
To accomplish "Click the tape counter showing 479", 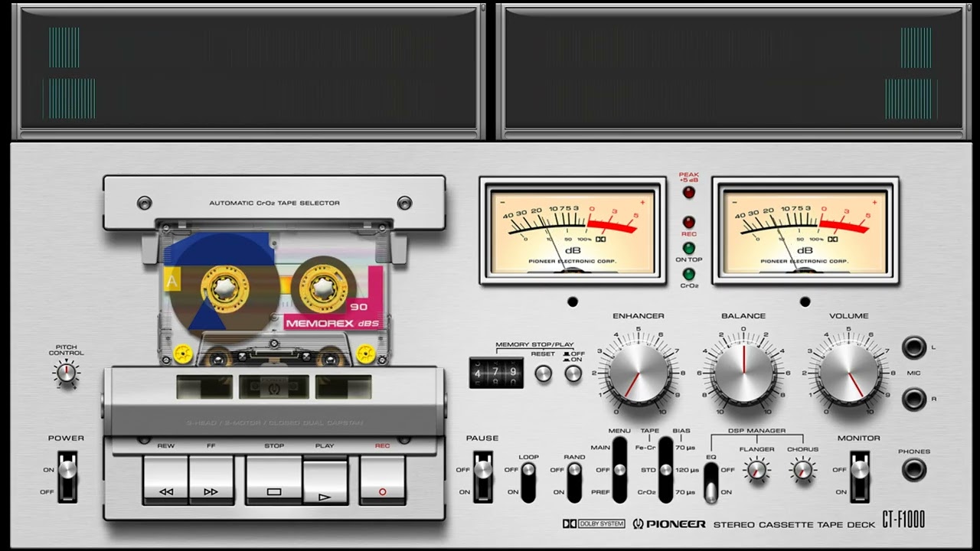I will [x=495, y=373].
